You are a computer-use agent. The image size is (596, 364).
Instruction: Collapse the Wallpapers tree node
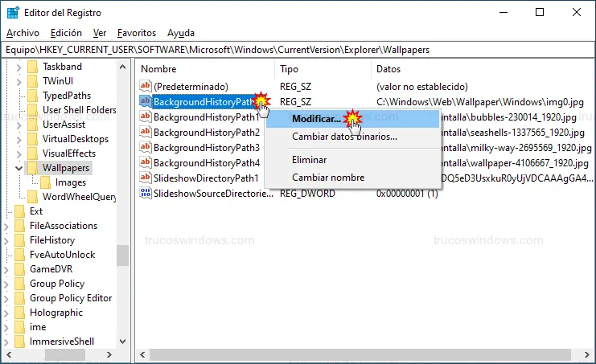pyautogui.click(x=19, y=168)
